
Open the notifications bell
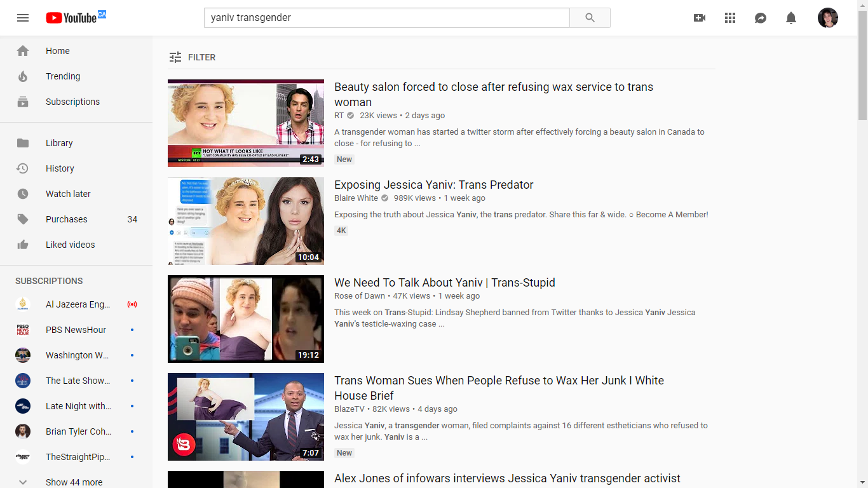click(791, 18)
